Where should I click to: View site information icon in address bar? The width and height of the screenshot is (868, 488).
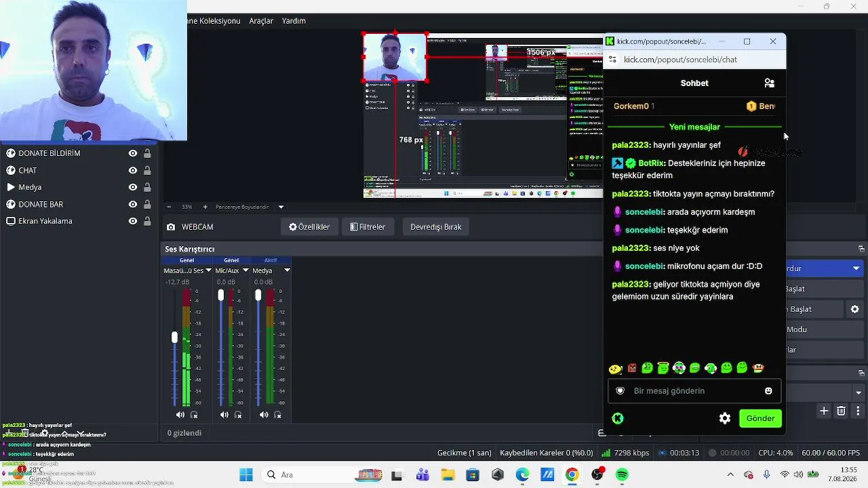point(613,60)
